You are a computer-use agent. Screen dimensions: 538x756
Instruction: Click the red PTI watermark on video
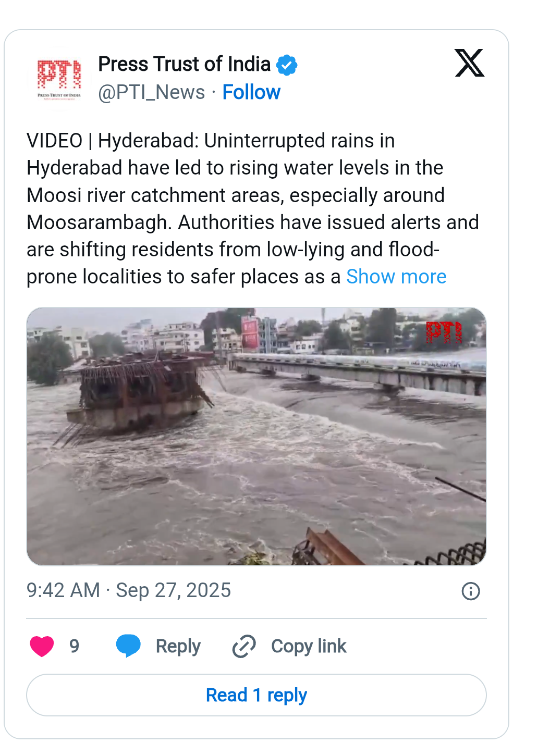[444, 332]
